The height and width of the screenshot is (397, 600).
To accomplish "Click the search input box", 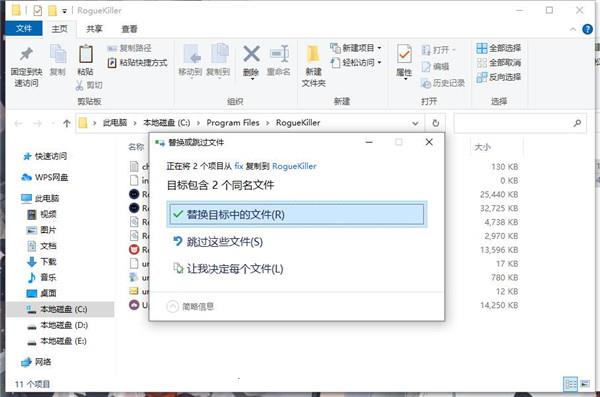I will 520,123.
